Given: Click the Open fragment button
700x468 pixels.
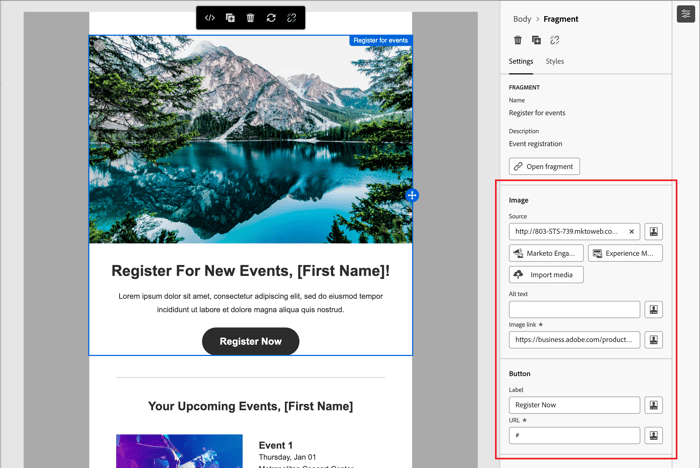Looking at the screenshot, I should click(544, 166).
